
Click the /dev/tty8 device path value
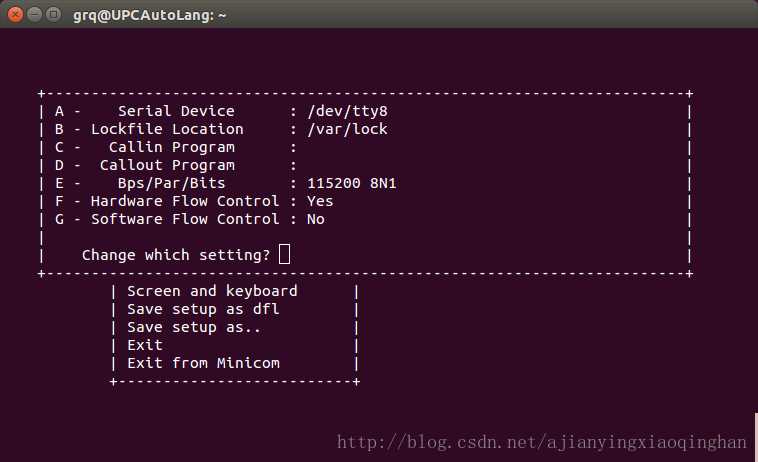pos(347,111)
